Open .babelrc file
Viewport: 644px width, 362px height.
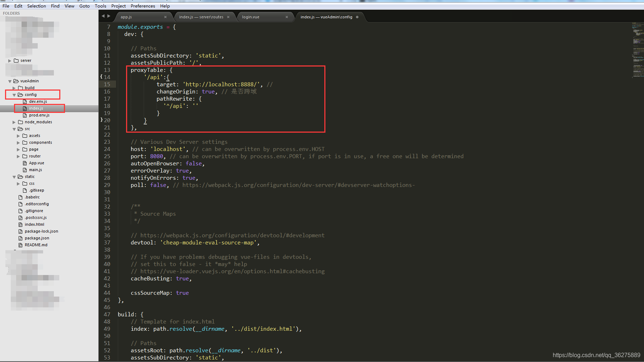32,197
